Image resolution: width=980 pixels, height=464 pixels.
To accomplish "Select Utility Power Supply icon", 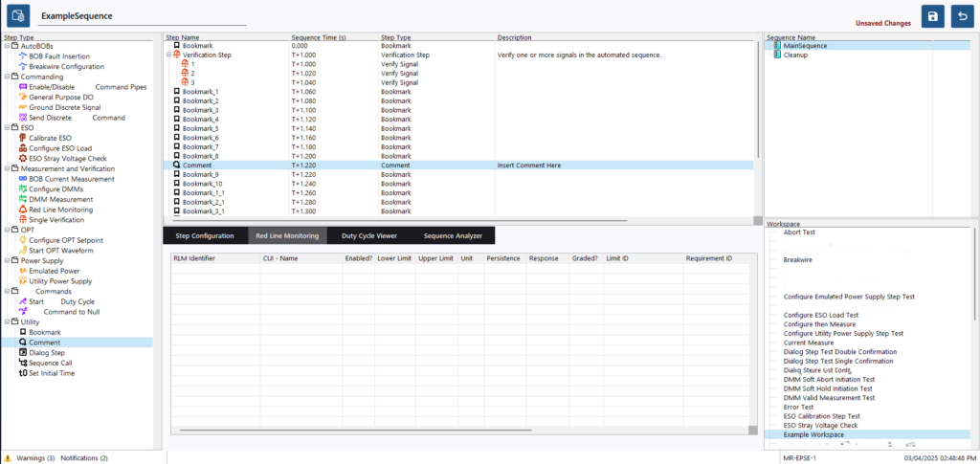I will point(24,281).
